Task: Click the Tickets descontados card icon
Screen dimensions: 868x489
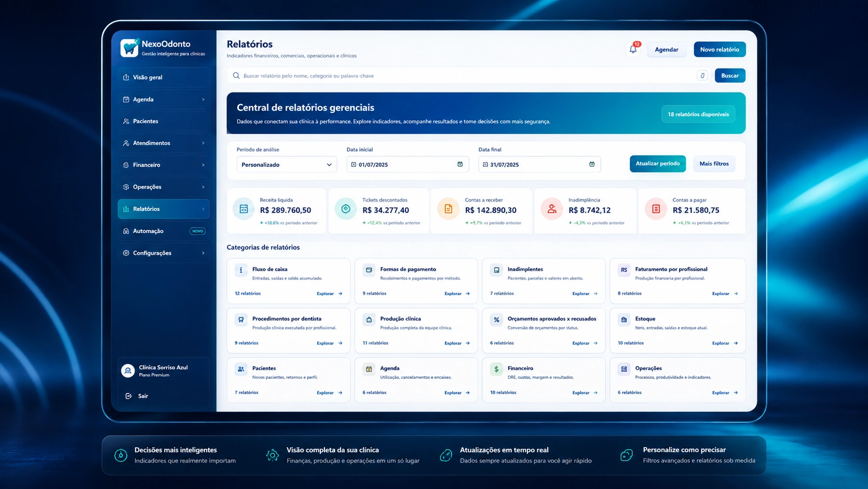Action: (x=346, y=209)
